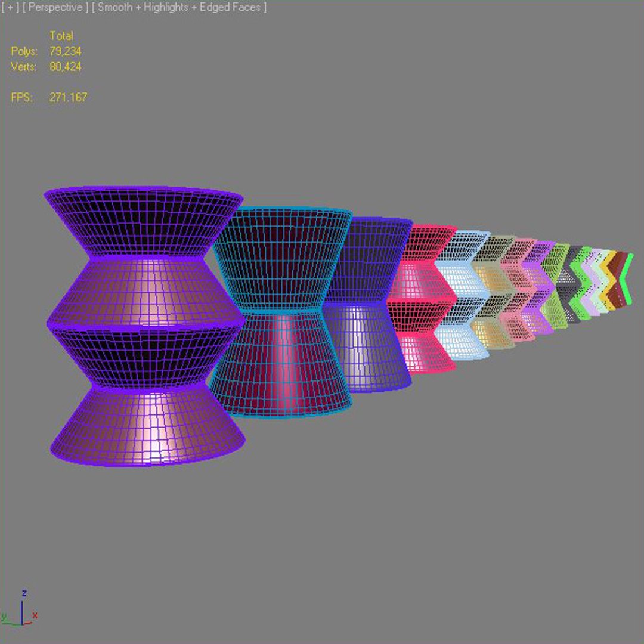Click the XYZ axis tripod icon

coord(19,608)
